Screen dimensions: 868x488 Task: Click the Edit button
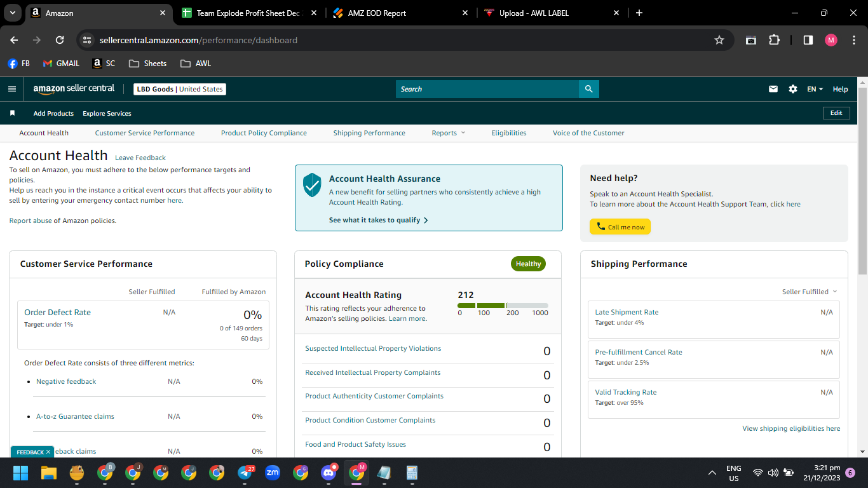(836, 113)
